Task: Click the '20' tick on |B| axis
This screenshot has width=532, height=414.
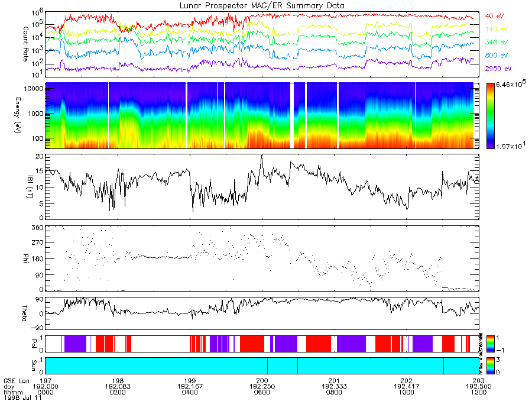Action: 40,156
